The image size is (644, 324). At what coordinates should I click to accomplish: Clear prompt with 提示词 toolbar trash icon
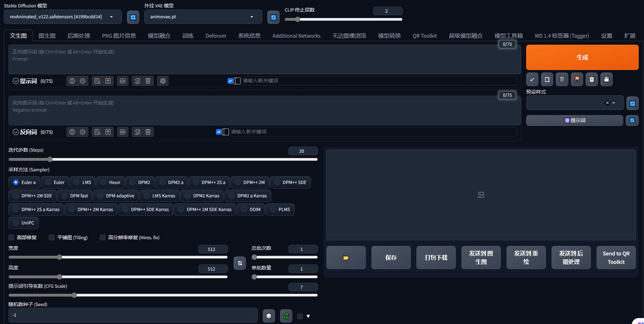[x=148, y=81]
